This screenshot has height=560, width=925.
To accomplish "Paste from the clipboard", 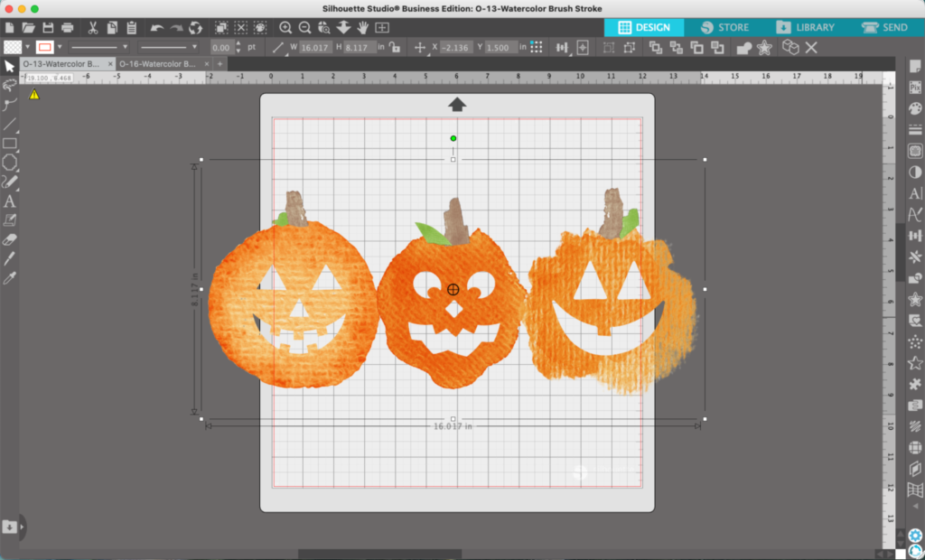I will pos(132,28).
